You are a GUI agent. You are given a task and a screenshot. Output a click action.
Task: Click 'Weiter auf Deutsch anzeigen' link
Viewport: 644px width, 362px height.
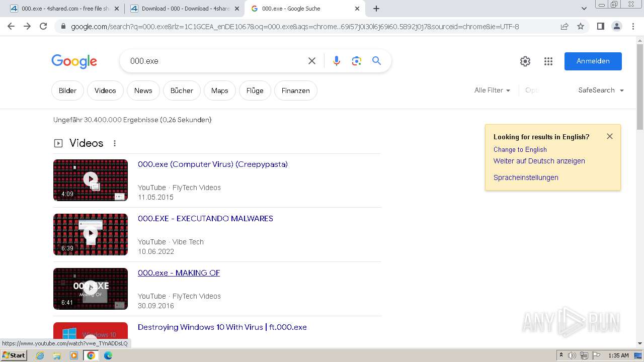[x=539, y=161]
